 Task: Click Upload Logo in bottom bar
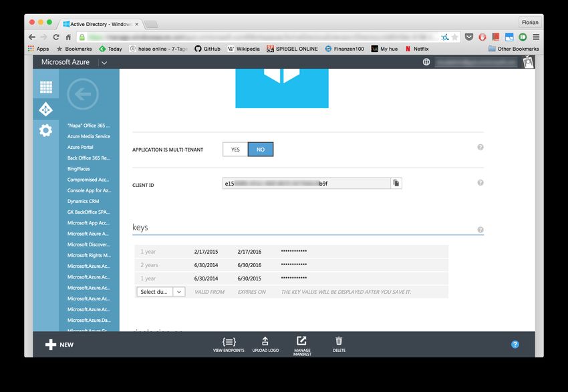tap(265, 345)
